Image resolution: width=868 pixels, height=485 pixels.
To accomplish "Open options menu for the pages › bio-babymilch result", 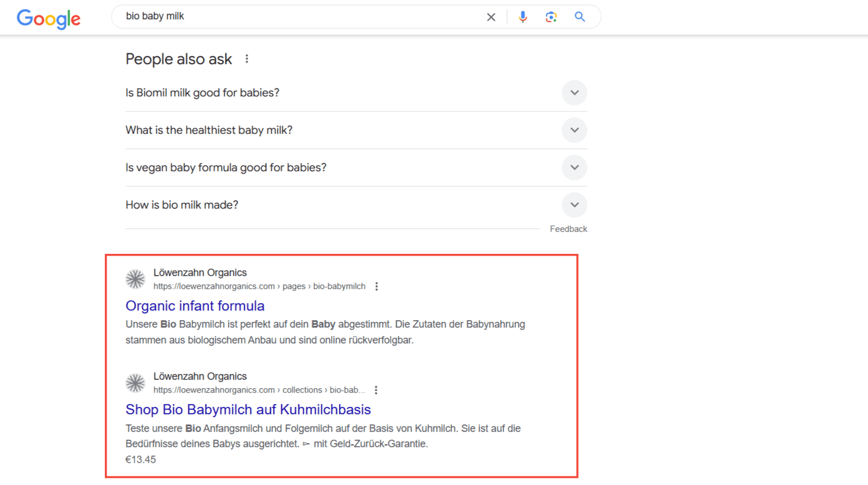I will pyautogui.click(x=377, y=287).
